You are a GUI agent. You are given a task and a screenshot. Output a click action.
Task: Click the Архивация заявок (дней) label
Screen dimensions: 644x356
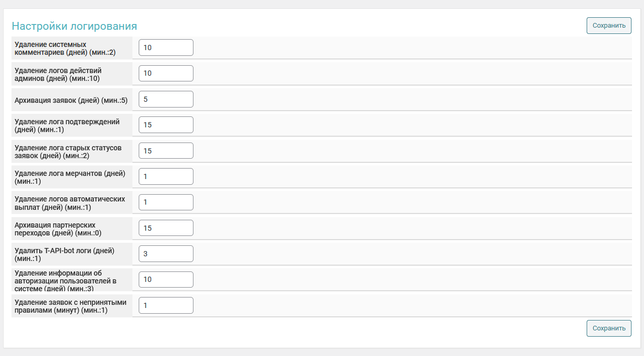coord(71,100)
